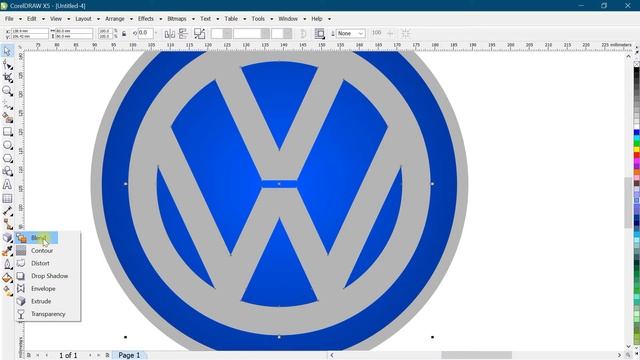
Task: Open the Bitmaps menu
Action: coord(177,19)
